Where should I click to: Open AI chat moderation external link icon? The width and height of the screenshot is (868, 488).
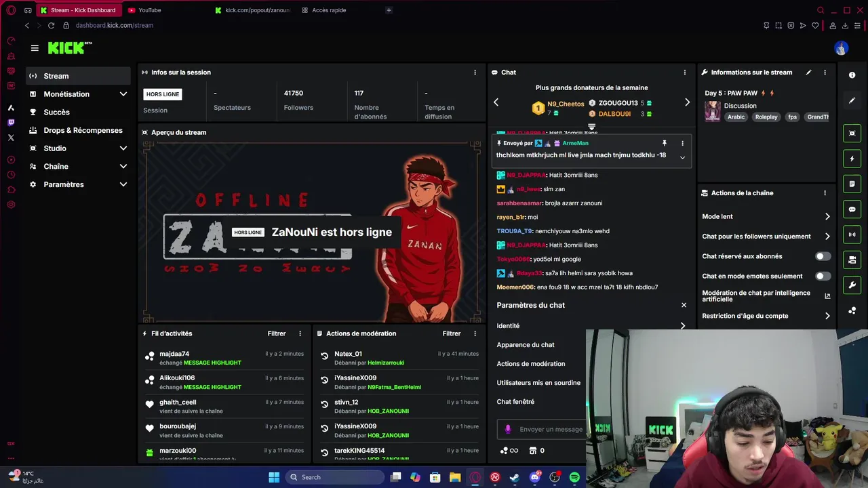pos(827,296)
